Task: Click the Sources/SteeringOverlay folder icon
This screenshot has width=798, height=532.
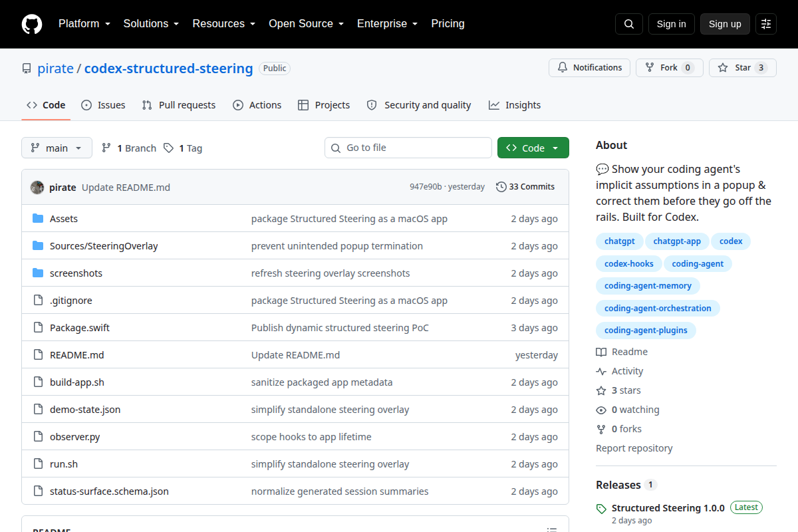Action: point(38,246)
